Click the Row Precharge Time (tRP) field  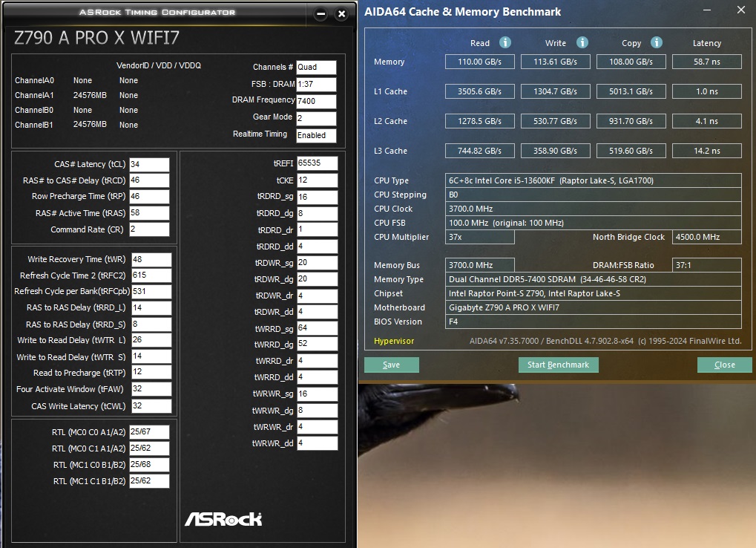click(149, 196)
